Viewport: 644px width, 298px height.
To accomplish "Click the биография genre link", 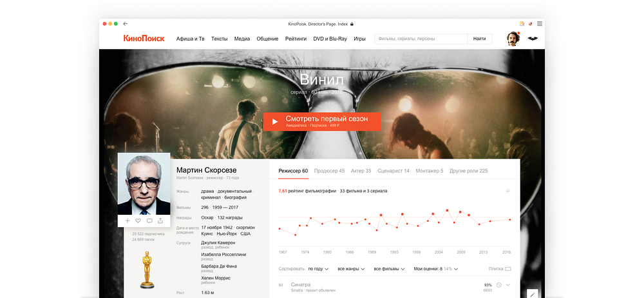I will tap(236, 197).
